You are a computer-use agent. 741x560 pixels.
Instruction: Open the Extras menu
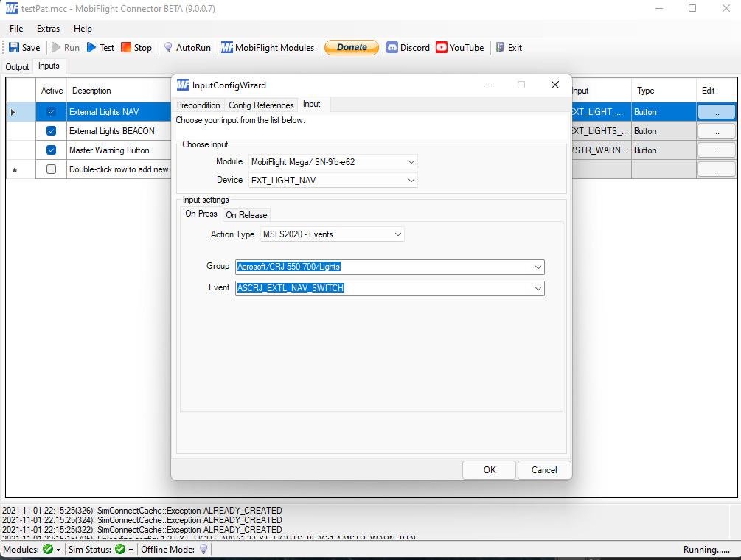[x=48, y=29]
